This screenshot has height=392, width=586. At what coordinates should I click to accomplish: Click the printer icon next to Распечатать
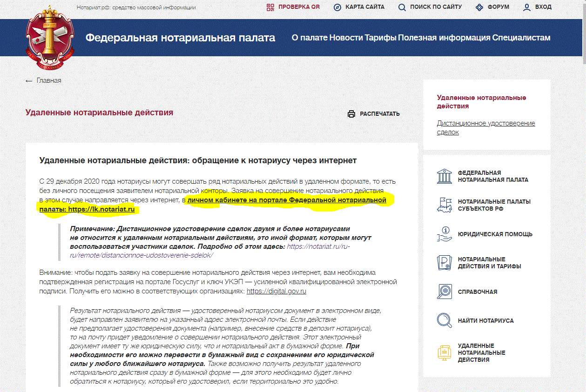pos(351,114)
